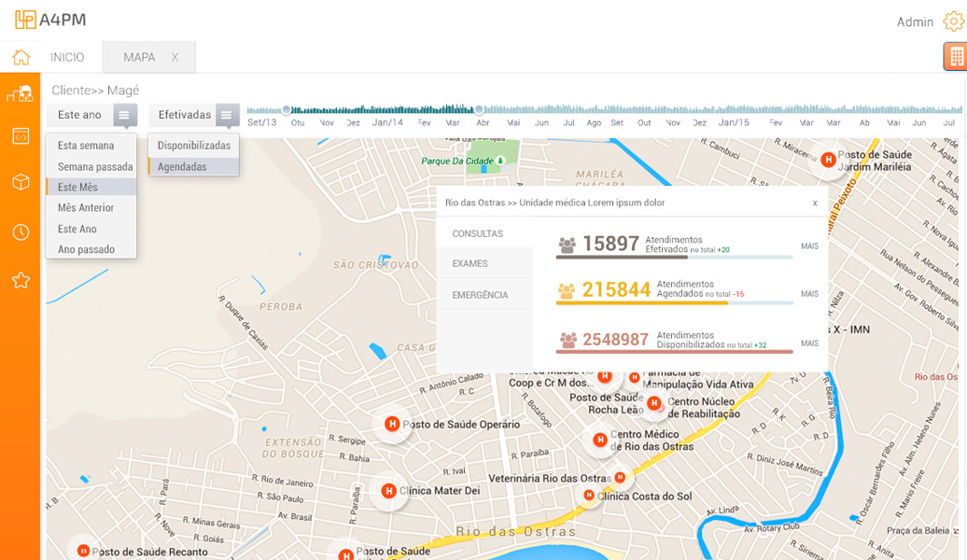Open the clients buildings icon in sidebar
The width and height of the screenshot is (967, 560).
pyautogui.click(x=20, y=93)
